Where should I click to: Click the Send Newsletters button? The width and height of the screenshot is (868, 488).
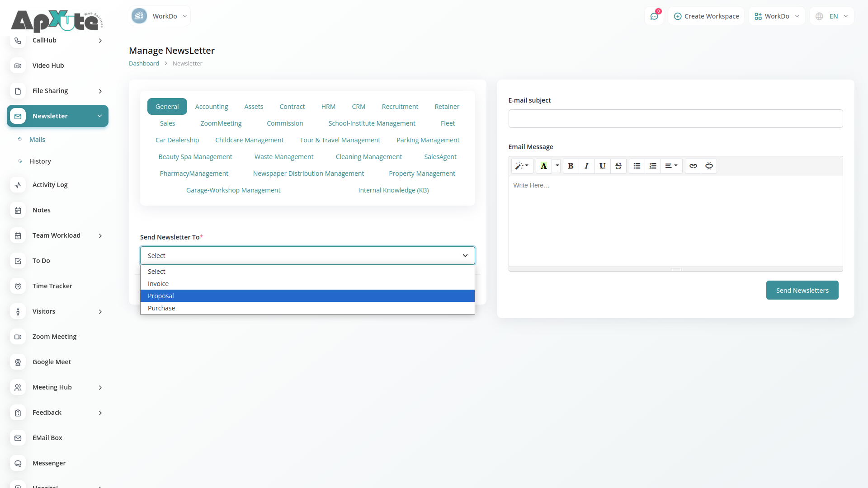[802, 290]
